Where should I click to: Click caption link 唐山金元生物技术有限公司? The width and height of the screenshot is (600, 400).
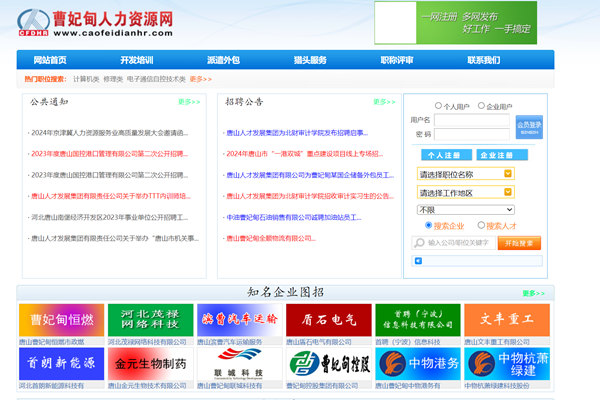coord(147,385)
